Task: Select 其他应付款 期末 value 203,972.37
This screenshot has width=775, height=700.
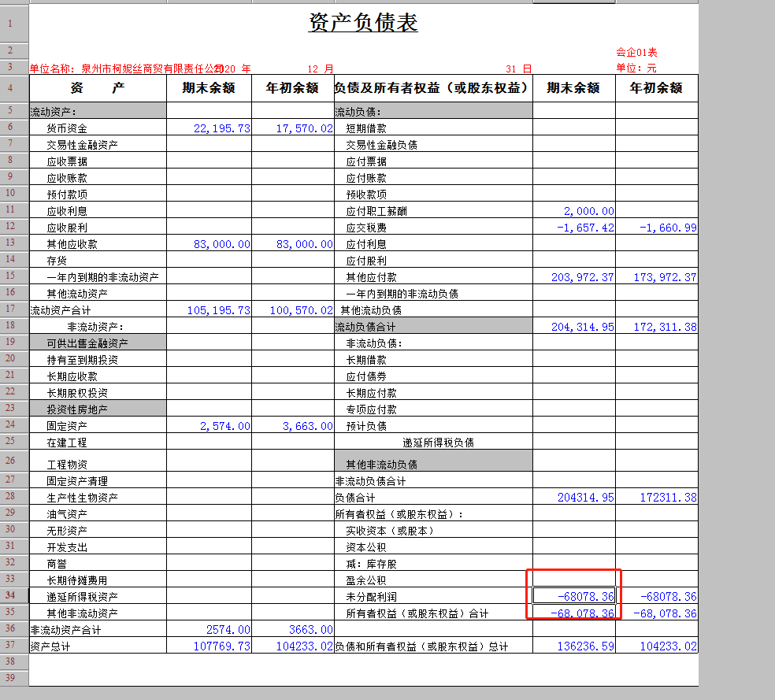Action: point(574,276)
